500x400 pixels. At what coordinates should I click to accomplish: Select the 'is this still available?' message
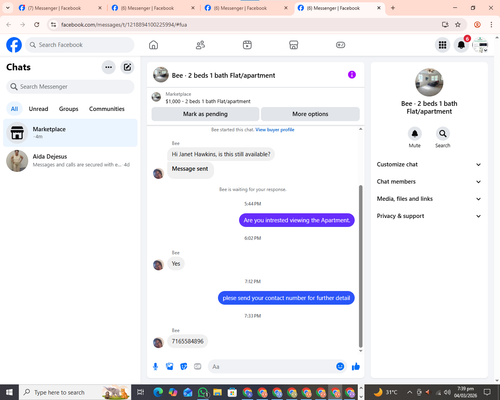click(221, 154)
